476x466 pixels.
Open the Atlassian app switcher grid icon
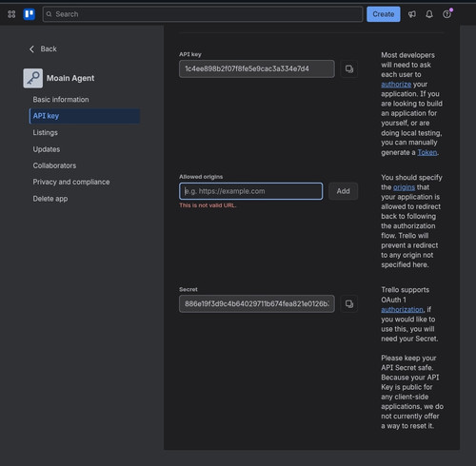coord(11,14)
